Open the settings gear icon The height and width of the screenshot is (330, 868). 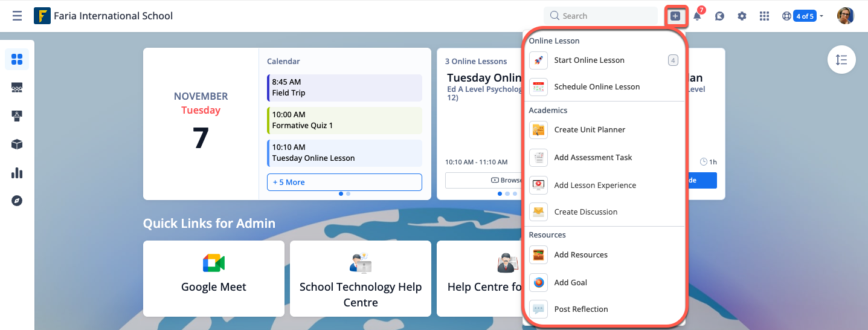(x=742, y=16)
